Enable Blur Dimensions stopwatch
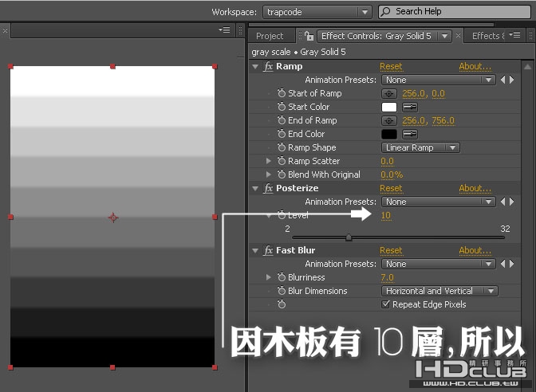This screenshot has height=392, width=536. coord(282,291)
